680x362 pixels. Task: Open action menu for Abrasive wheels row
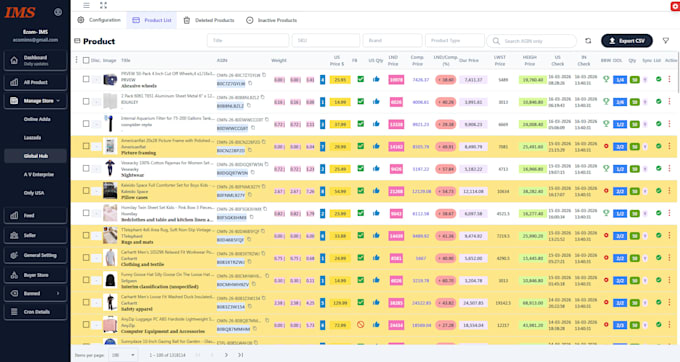point(669,79)
